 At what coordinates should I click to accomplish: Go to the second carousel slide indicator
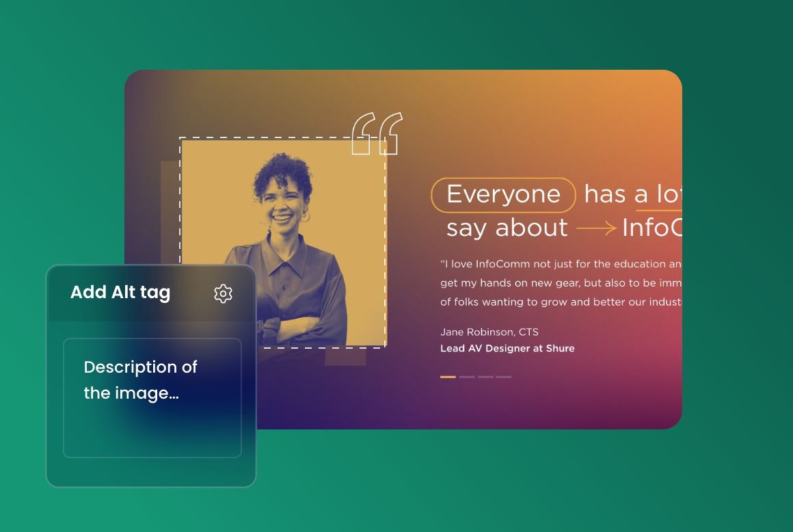point(467,377)
